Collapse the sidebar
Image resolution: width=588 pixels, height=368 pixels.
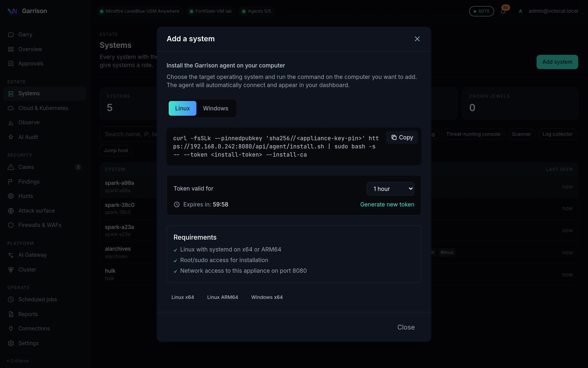pyautogui.click(x=18, y=361)
